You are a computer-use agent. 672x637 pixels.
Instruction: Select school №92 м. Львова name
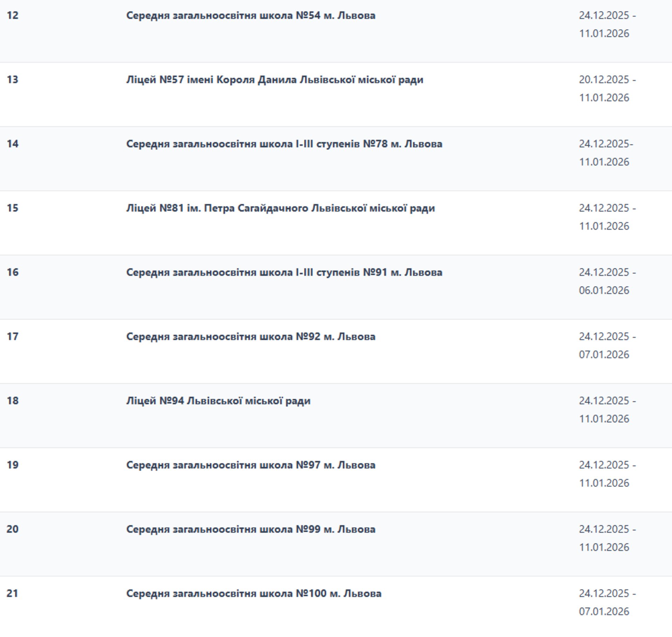pyautogui.click(x=251, y=337)
